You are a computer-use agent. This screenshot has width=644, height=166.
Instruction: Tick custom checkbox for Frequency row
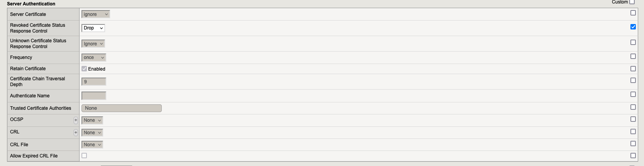tap(633, 56)
